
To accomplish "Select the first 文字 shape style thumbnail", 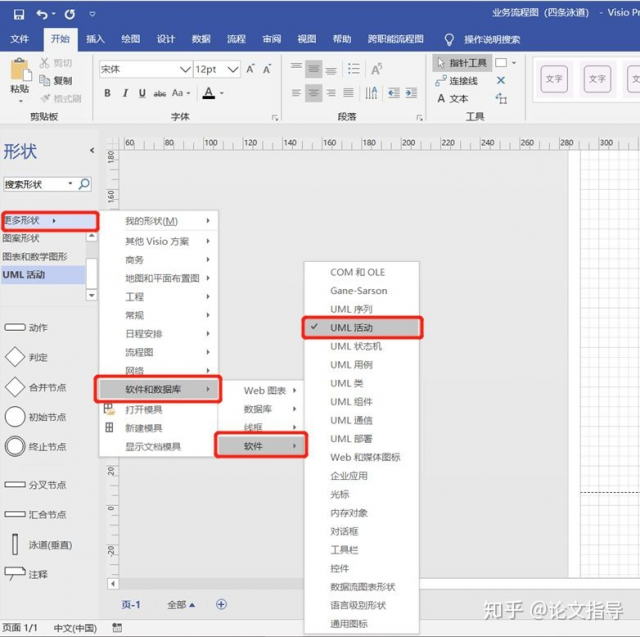I will coord(554,79).
